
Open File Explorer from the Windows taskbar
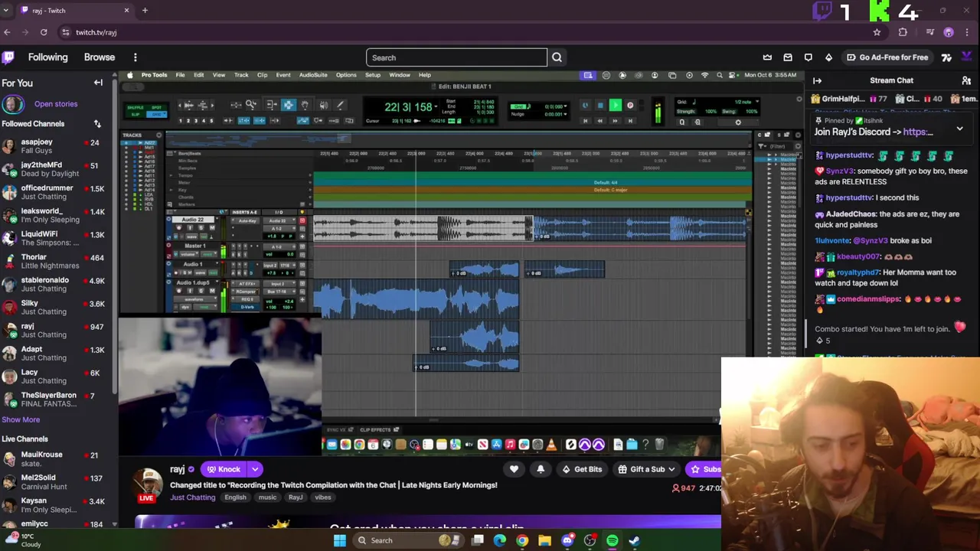point(544,540)
